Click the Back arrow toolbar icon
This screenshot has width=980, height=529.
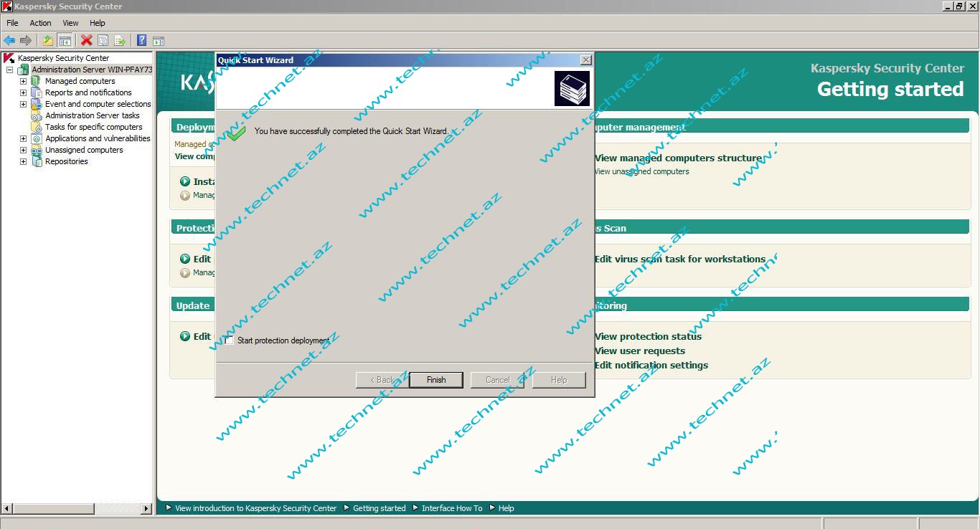[x=9, y=41]
